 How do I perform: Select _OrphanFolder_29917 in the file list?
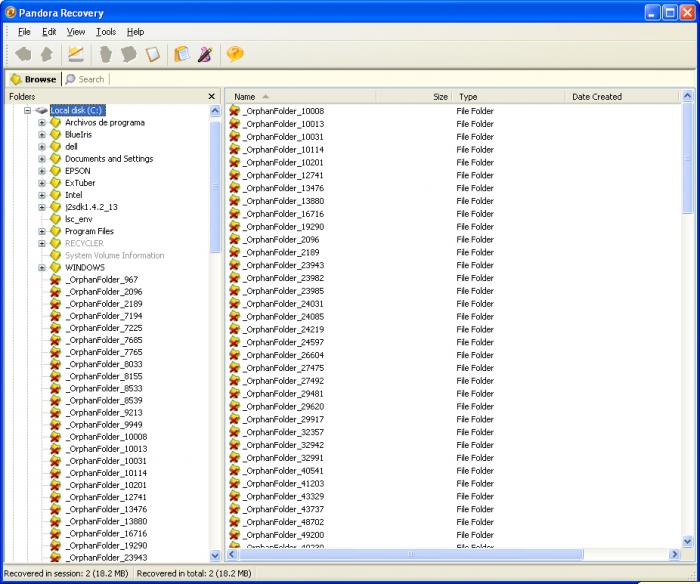283,419
